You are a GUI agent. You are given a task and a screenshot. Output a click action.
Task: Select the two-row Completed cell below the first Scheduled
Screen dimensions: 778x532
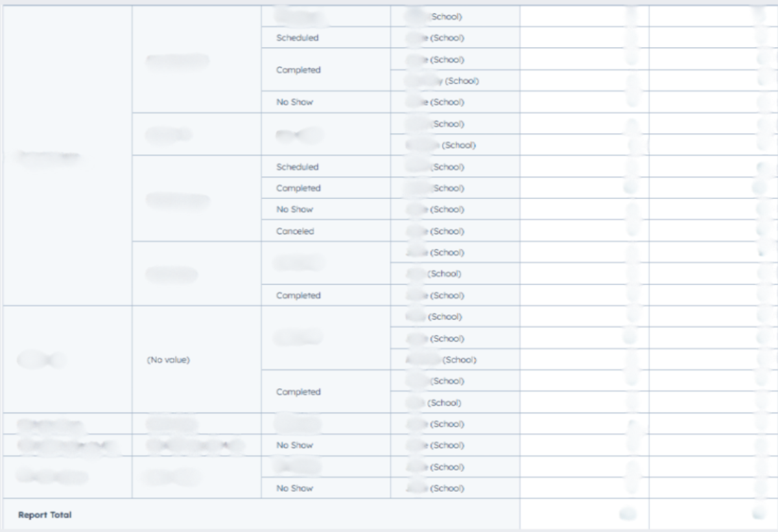tap(298, 70)
